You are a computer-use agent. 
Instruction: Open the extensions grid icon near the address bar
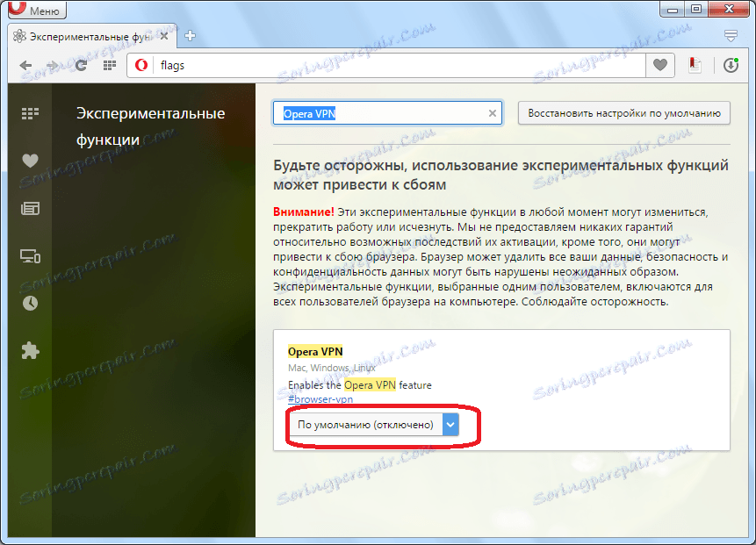tap(109, 65)
